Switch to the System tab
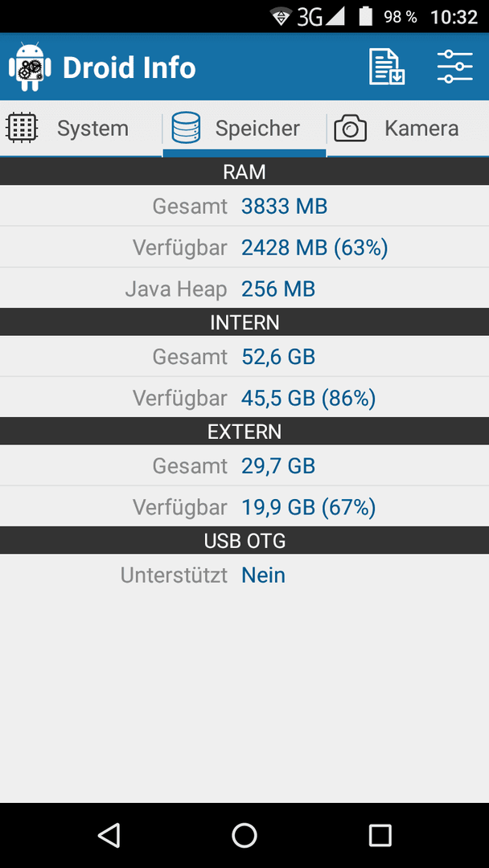 click(81, 129)
